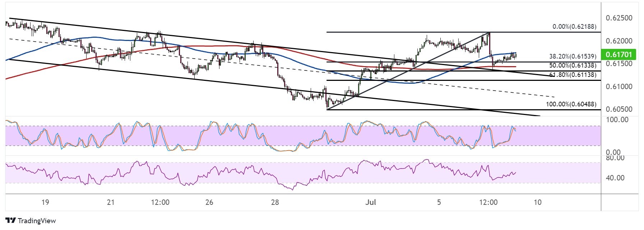Click the 0.61000 price axis value
644x230 pixels.
(x=619, y=87)
